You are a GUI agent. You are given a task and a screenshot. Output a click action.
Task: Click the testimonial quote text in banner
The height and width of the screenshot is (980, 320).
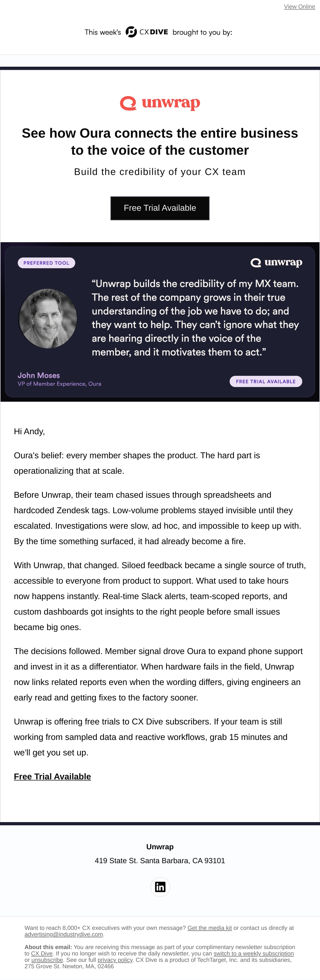(195, 318)
